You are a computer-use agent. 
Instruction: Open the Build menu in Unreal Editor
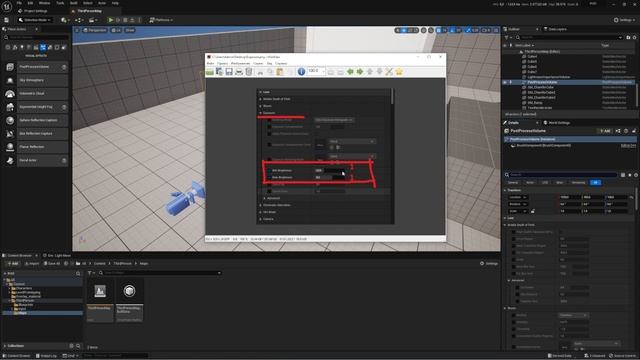(x=73, y=3)
